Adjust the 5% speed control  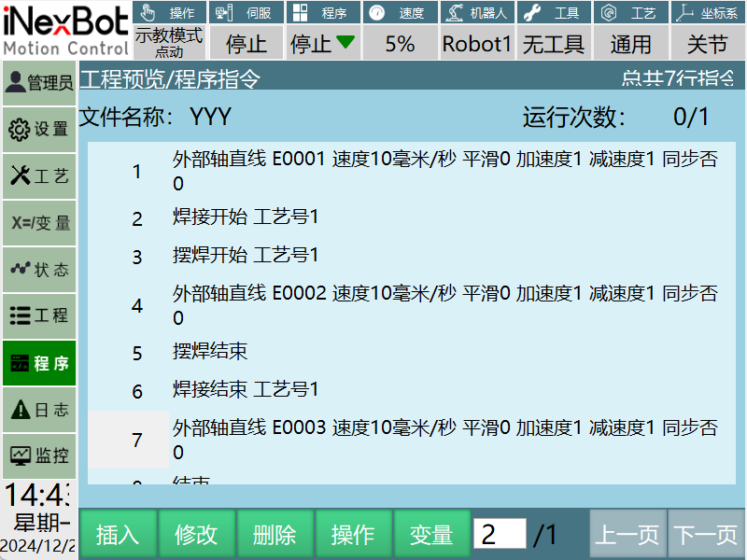tap(400, 44)
